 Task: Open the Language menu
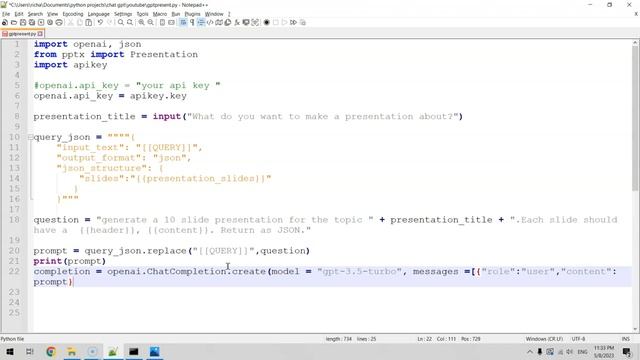coord(98,14)
